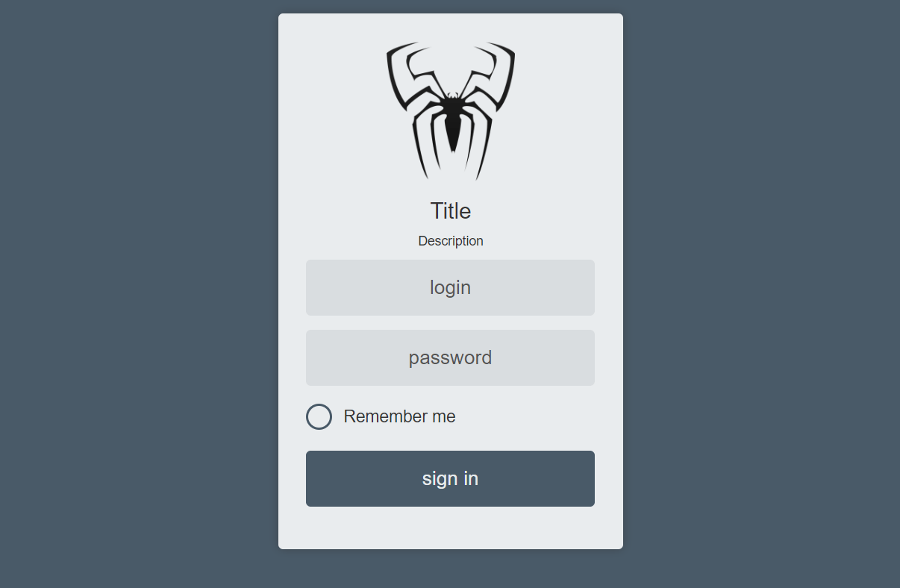This screenshot has height=588, width=900.
Task: Click the dark background left of card
Action: click(x=139, y=294)
